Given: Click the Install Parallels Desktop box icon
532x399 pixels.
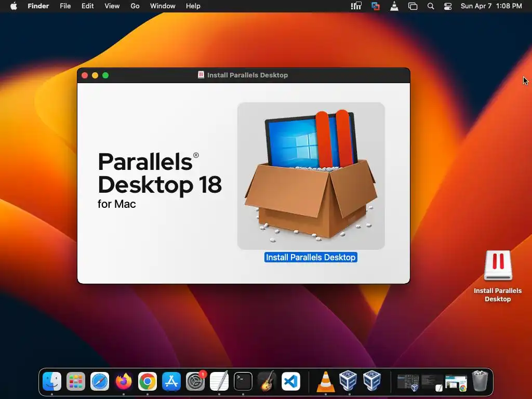Looking at the screenshot, I should tap(311, 176).
